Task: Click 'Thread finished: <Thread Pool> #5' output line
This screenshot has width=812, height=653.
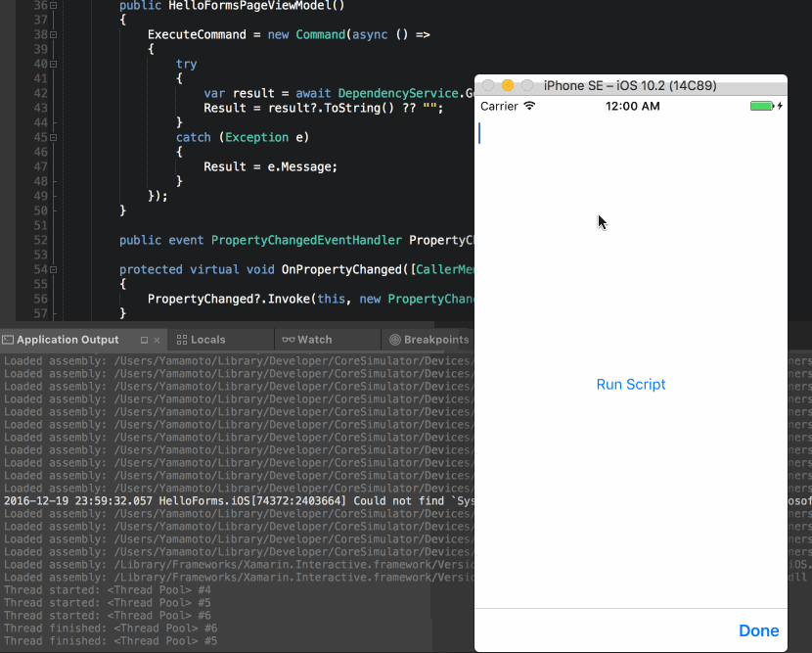Action: coord(111,641)
